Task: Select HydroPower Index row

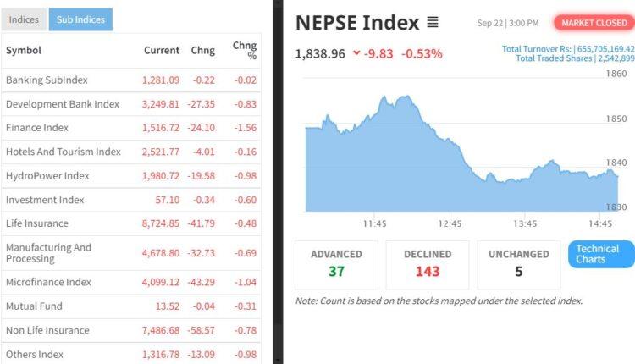Action: tap(47, 175)
